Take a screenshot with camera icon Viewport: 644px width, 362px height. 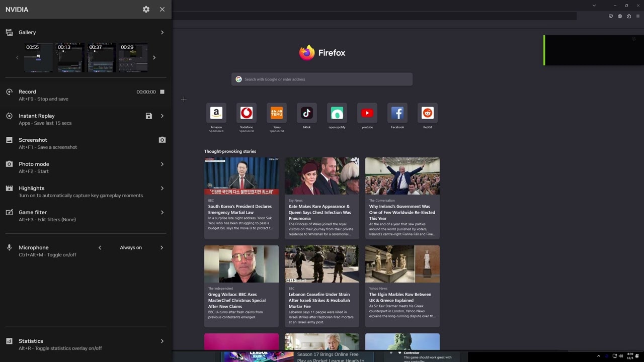162,140
